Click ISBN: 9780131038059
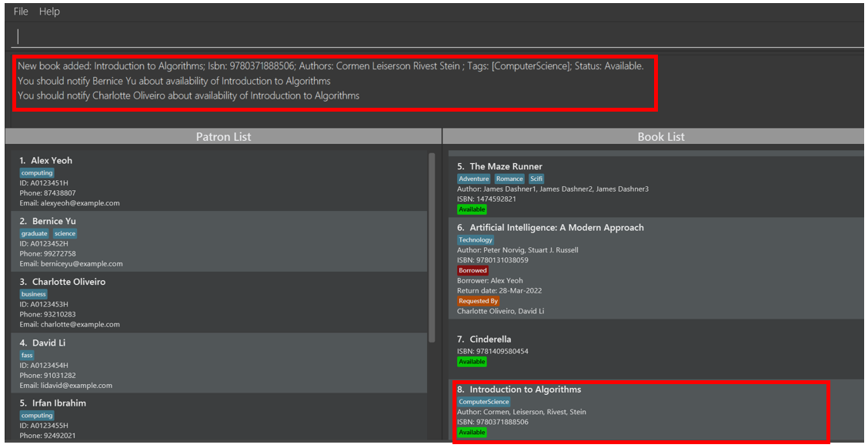868x448 pixels. pyautogui.click(x=492, y=260)
